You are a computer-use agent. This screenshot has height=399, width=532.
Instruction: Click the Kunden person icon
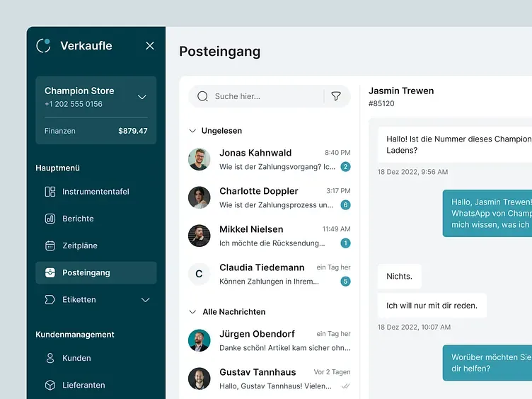50,358
